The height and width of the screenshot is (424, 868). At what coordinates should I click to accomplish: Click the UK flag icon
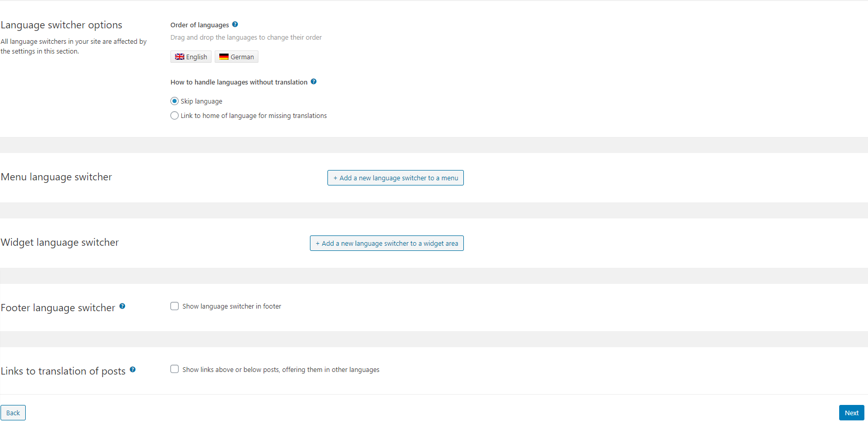point(180,57)
